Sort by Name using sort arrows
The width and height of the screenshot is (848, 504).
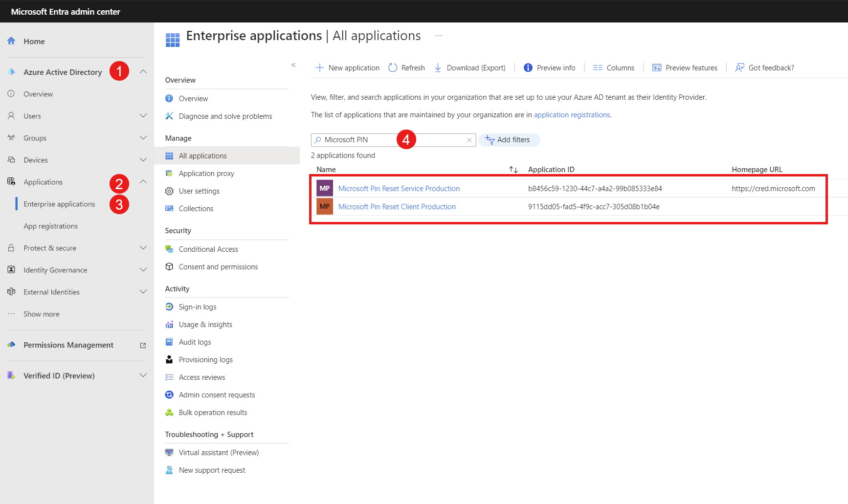[x=513, y=170]
